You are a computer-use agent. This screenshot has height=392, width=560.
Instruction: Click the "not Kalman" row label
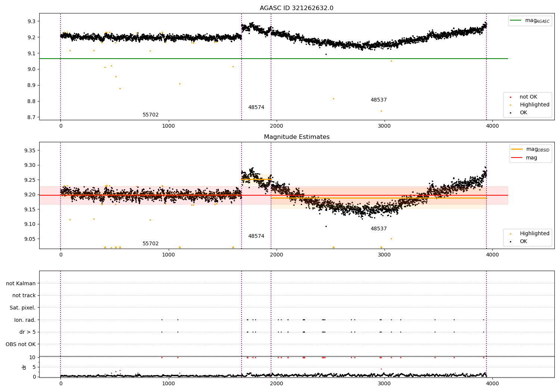[x=21, y=284]
